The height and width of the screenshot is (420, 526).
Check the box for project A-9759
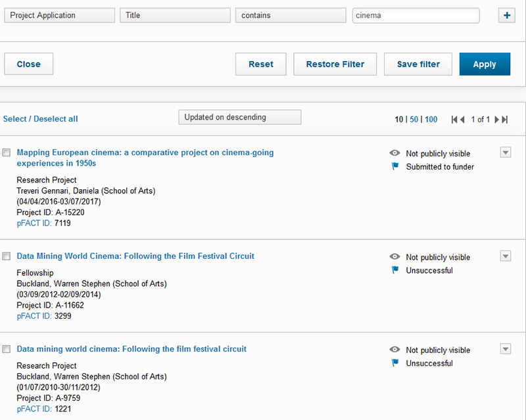point(7,349)
